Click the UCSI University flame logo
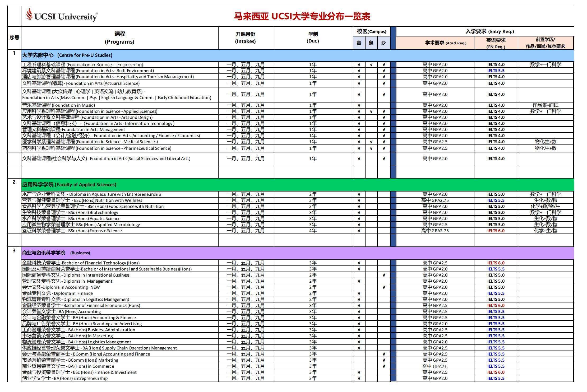The height and width of the screenshot is (392, 587). click(30, 14)
